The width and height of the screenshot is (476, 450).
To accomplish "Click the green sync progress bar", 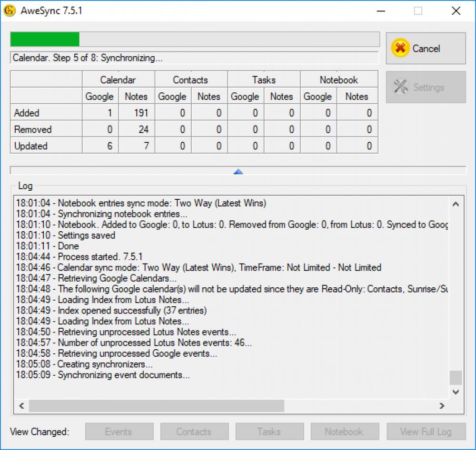I will point(45,39).
